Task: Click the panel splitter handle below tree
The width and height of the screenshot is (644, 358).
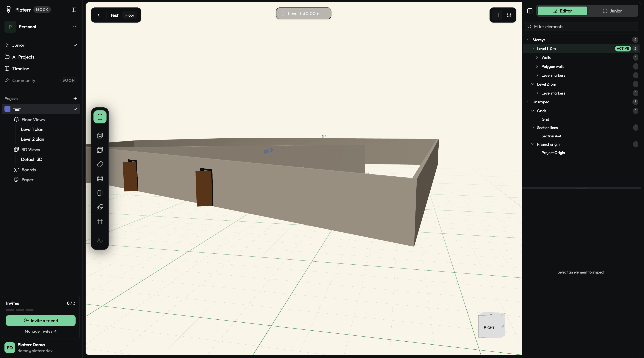Action: (x=581, y=188)
